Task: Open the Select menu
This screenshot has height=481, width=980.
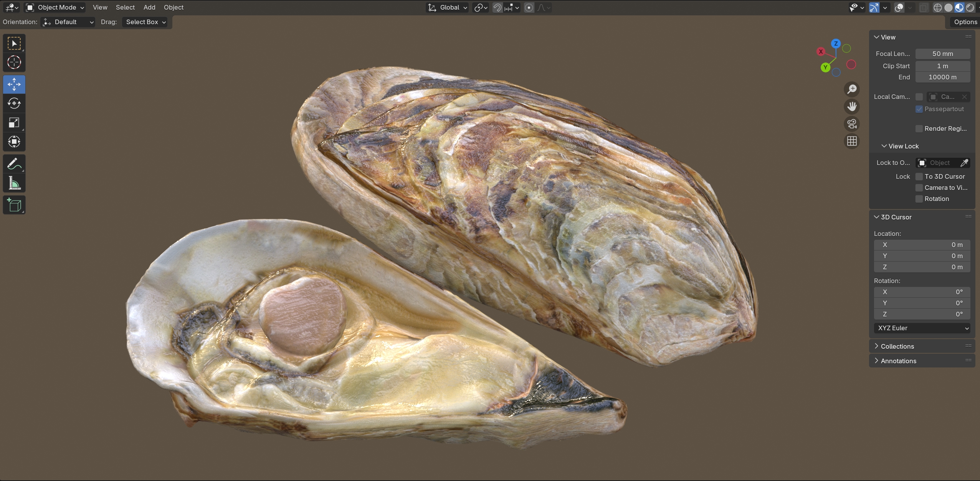Action: [125, 7]
